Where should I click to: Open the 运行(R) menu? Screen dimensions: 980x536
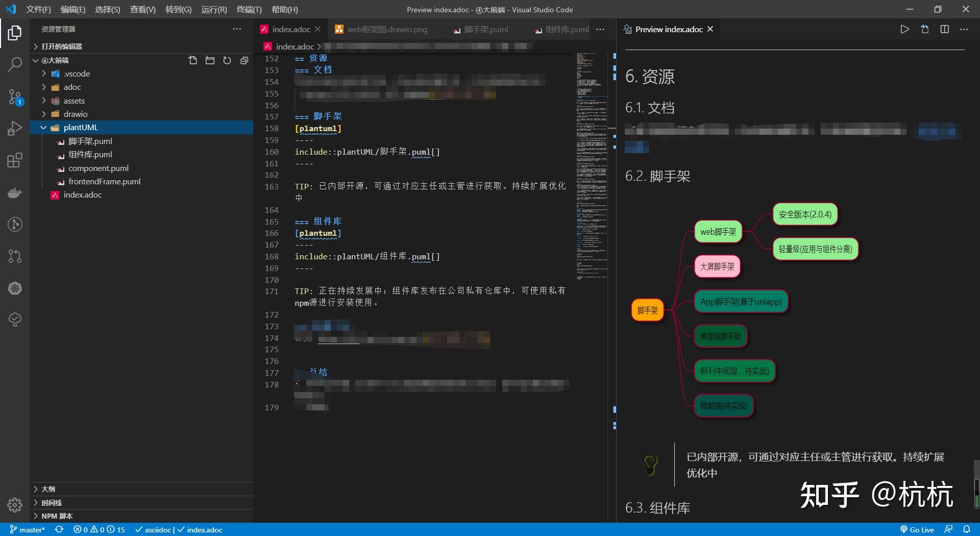(213, 9)
